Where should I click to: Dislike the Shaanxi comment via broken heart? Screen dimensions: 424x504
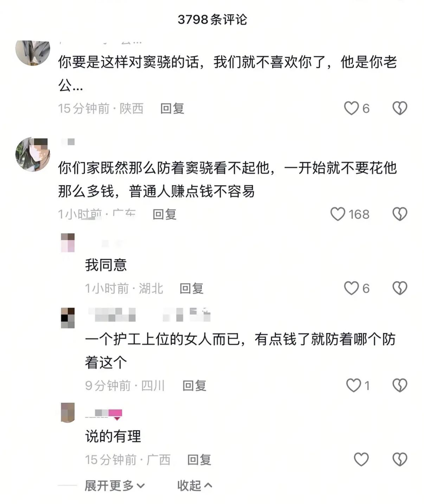399,108
